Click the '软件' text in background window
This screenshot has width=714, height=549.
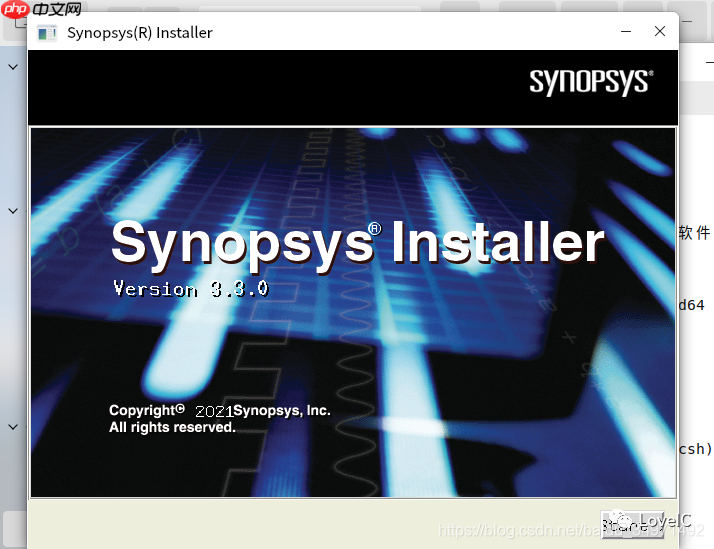(x=694, y=233)
